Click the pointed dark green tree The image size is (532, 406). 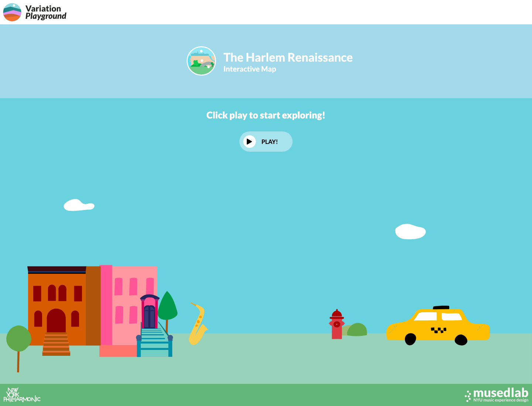[x=168, y=312]
